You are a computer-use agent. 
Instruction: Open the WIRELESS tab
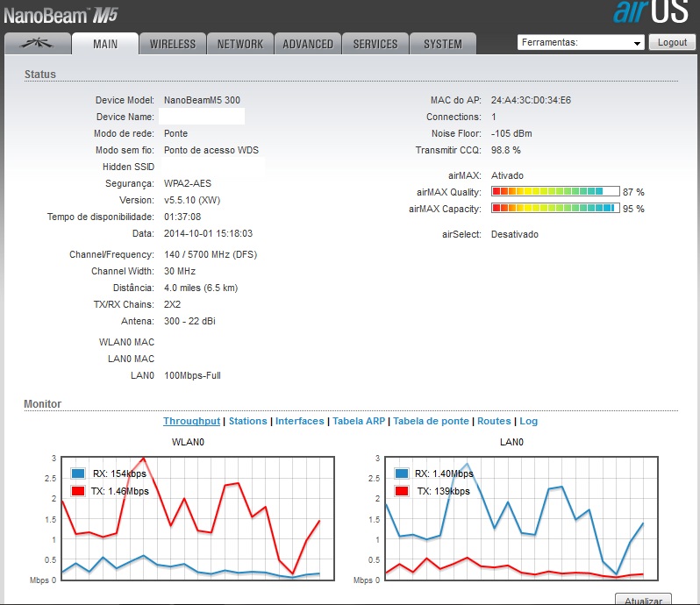(x=173, y=44)
